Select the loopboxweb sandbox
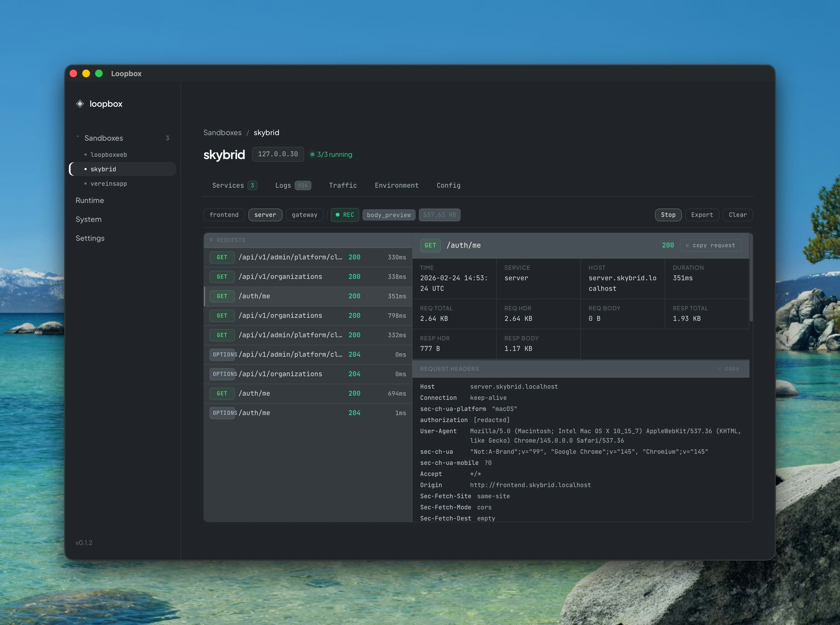This screenshot has width=840, height=625. click(109, 154)
